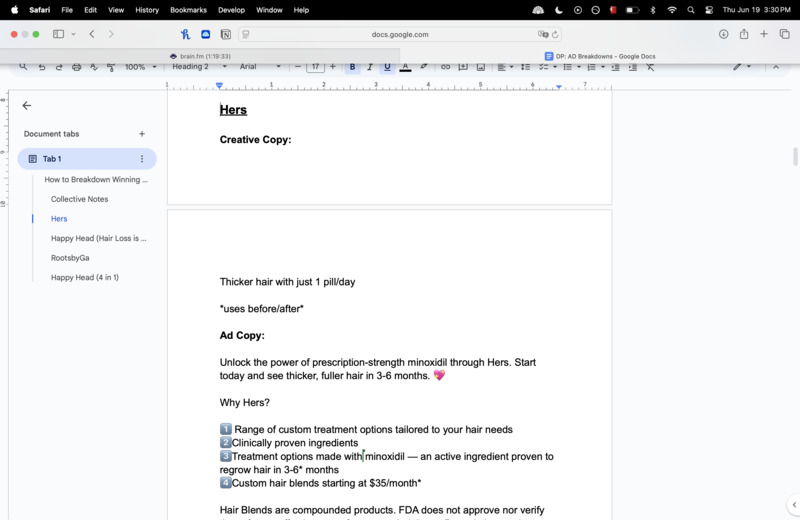800x520 pixels.
Task: Open the highlight color pen
Action: [x=423, y=67]
